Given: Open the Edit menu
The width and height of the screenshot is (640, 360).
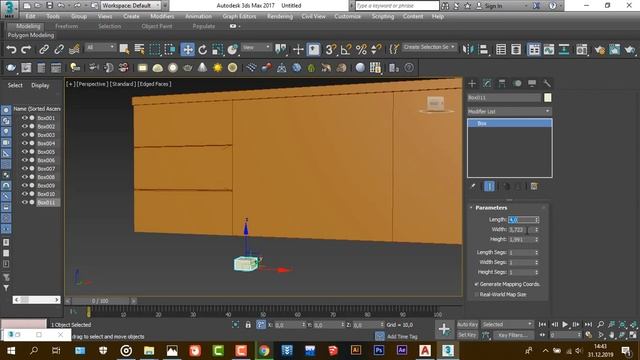Looking at the screenshot, I should 31,16.
